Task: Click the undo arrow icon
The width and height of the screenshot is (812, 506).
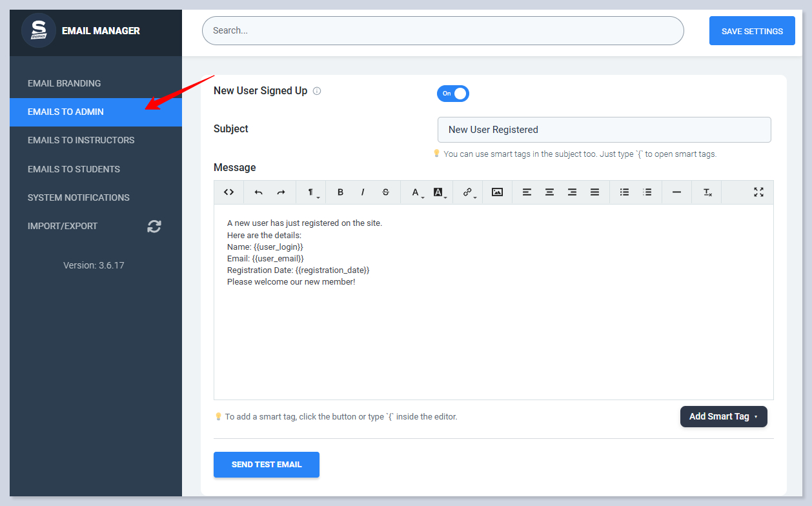Action: [x=259, y=192]
